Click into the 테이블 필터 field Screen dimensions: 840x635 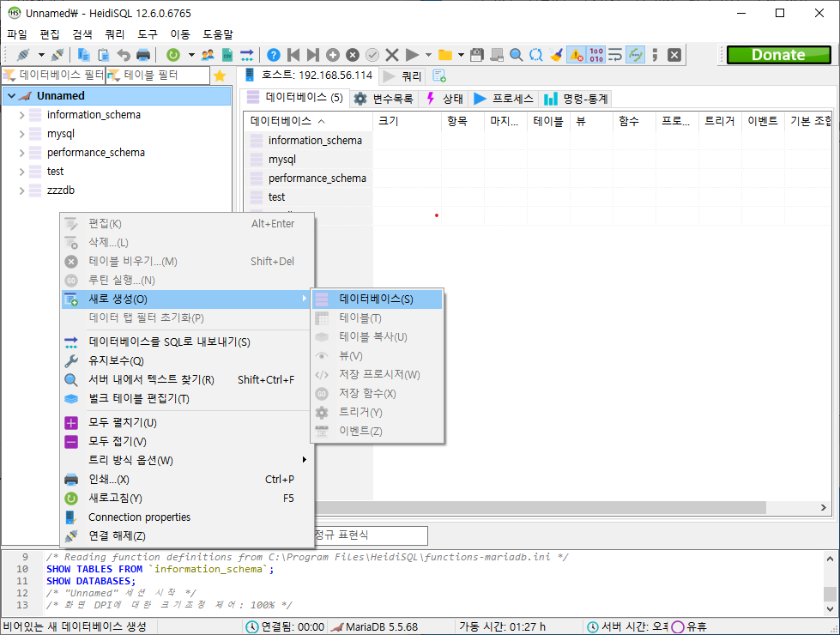coord(158,76)
